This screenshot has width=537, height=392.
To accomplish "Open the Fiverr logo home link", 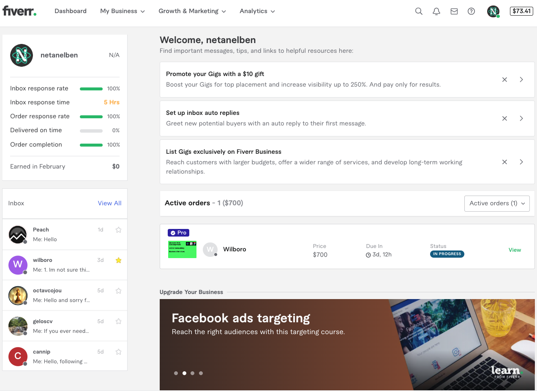I will click(x=19, y=11).
